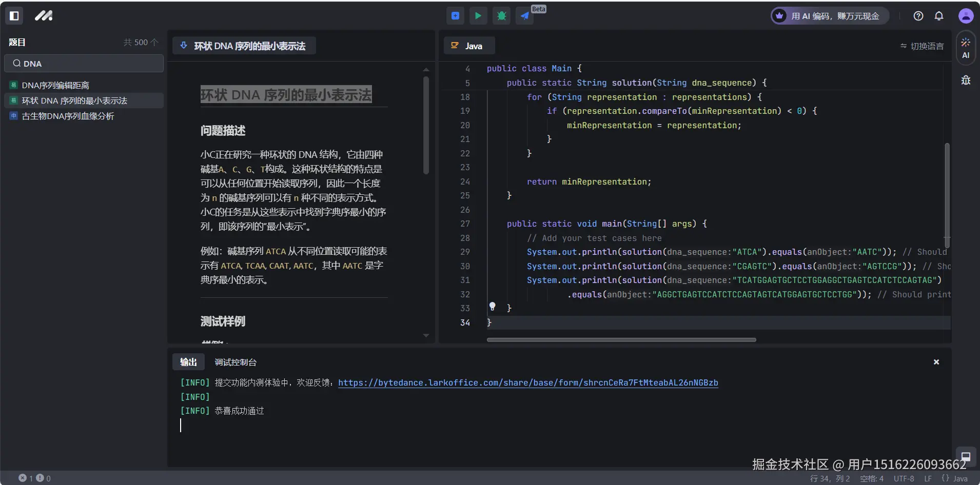
Task: Open the bytedance larkoffice feedback link
Action: coord(528,383)
